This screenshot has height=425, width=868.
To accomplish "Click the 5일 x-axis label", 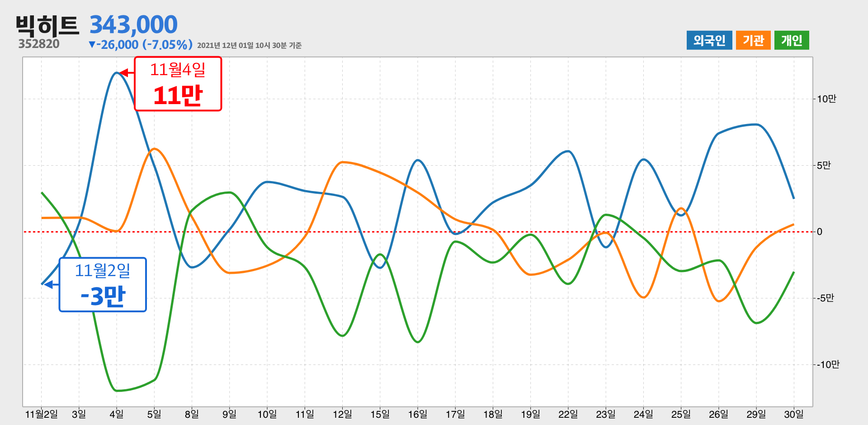I will tap(154, 414).
